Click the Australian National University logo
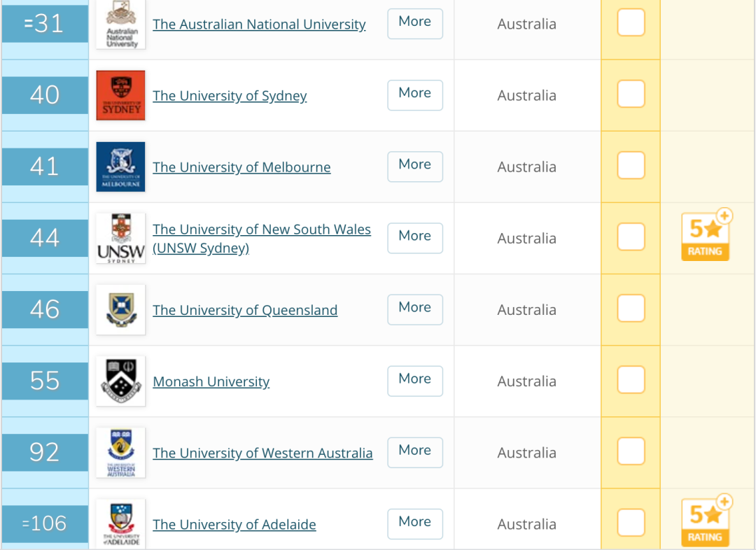 click(120, 24)
